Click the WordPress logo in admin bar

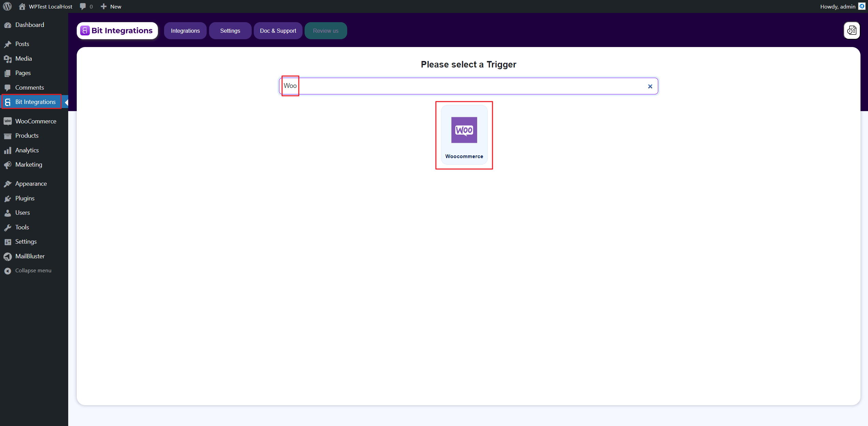pyautogui.click(x=7, y=6)
